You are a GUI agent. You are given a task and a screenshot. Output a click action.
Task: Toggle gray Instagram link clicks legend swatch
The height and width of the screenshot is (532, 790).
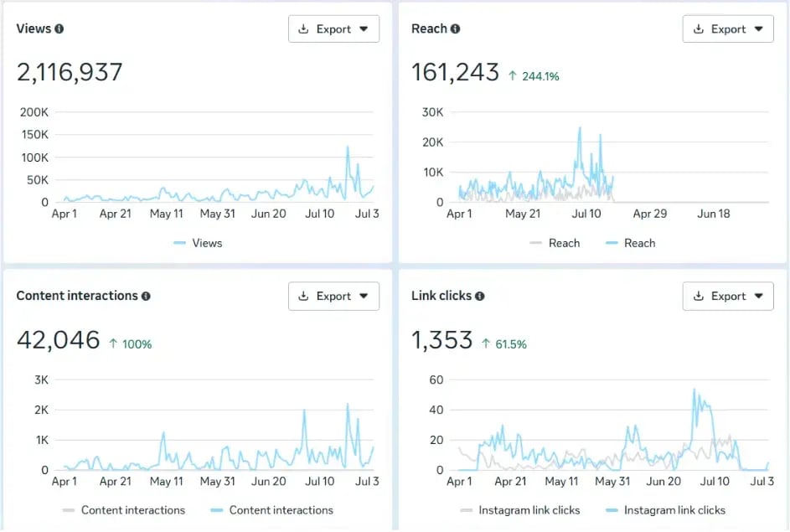click(x=467, y=510)
